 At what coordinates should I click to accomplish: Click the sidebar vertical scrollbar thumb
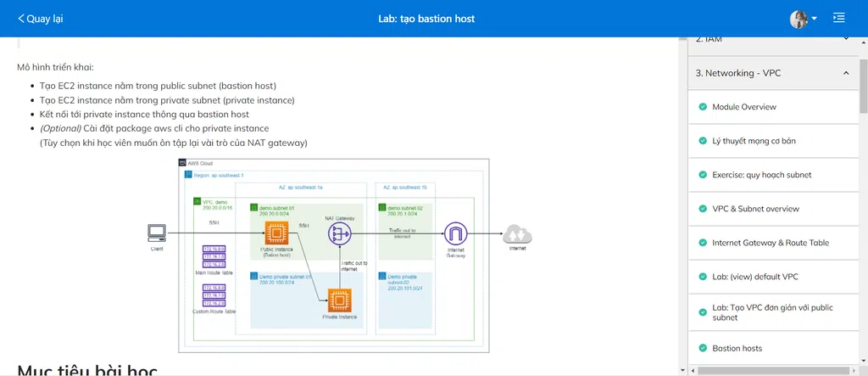tap(863, 86)
